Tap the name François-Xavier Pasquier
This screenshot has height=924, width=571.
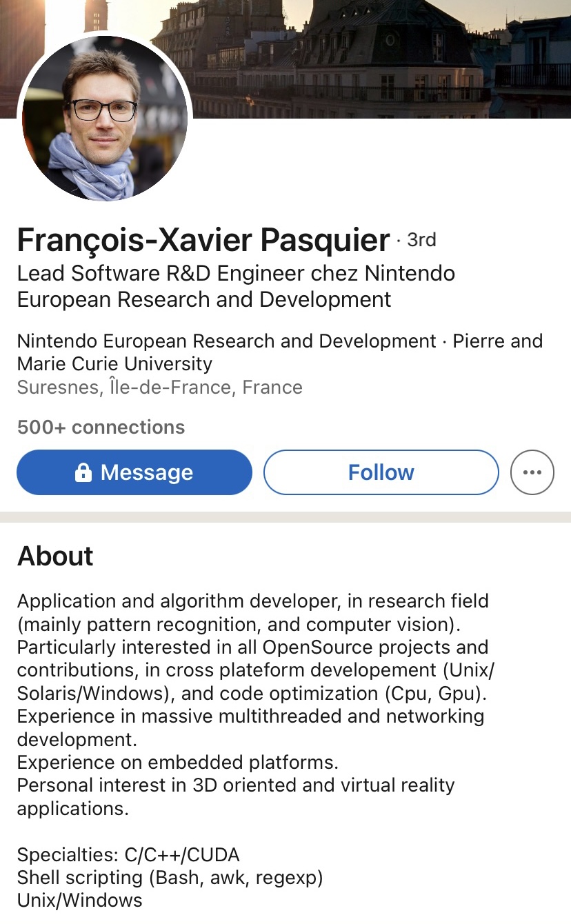pos(203,240)
